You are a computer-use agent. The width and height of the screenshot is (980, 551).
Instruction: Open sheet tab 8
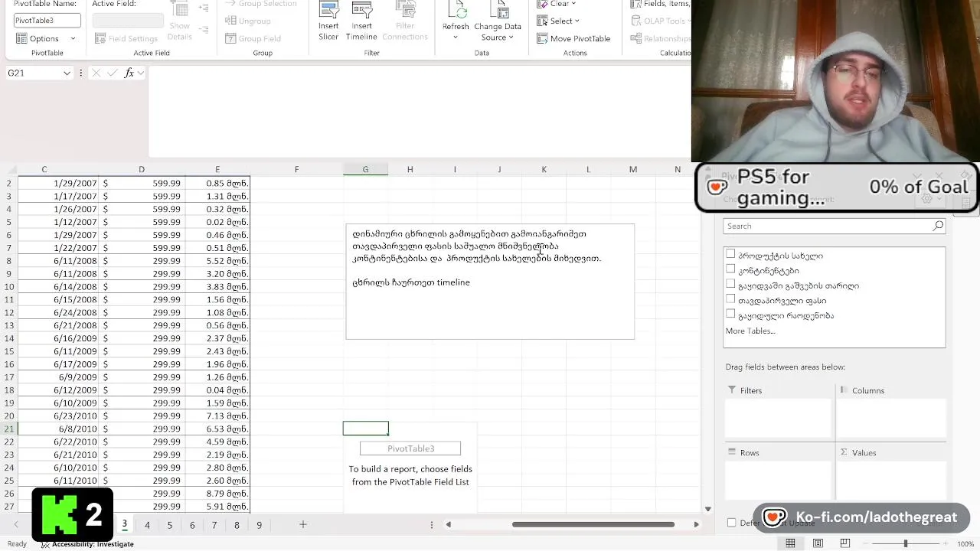click(237, 525)
